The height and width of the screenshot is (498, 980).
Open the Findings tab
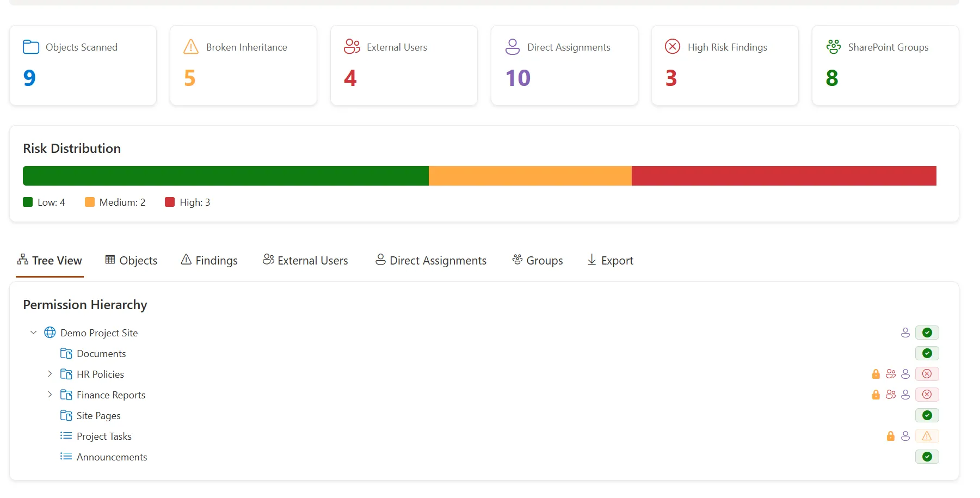[x=209, y=261]
